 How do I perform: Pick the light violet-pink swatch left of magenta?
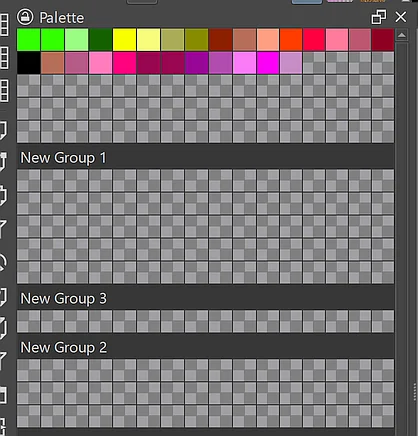click(x=244, y=63)
